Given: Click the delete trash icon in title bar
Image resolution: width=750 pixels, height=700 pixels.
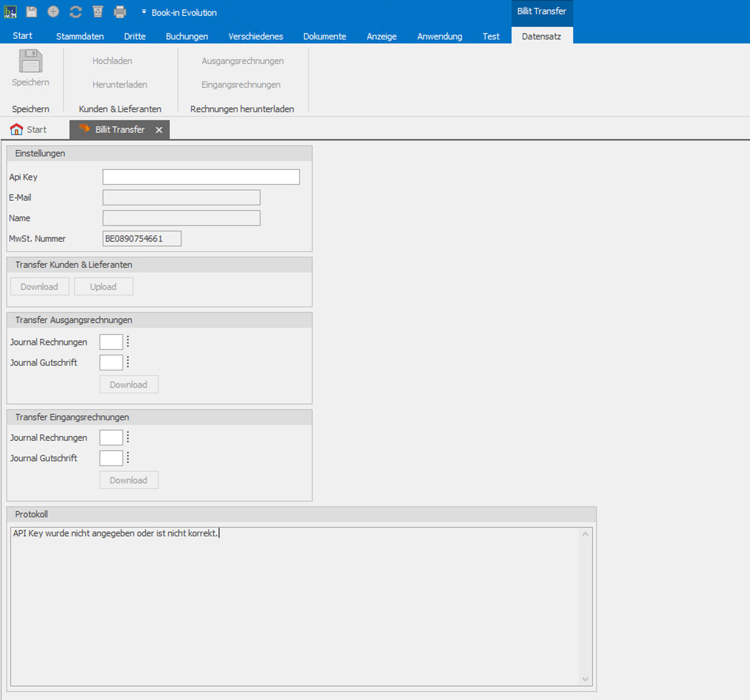Looking at the screenshot, I should [97, 12].
